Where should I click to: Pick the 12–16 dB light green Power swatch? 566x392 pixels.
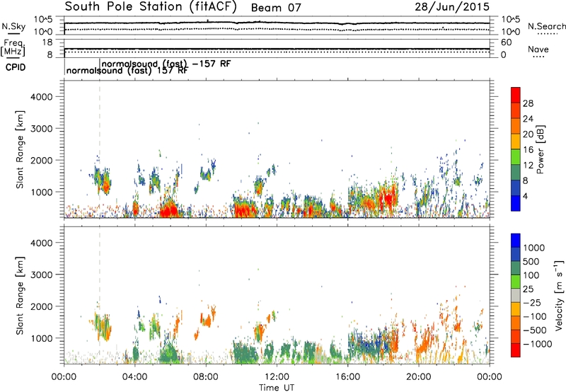[516, 157]
